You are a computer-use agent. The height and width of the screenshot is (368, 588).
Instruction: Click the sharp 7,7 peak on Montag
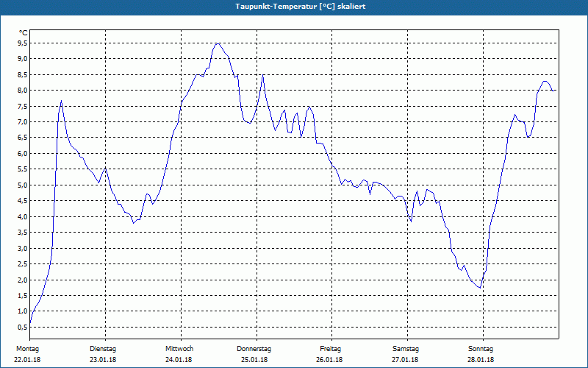point(62,101)
